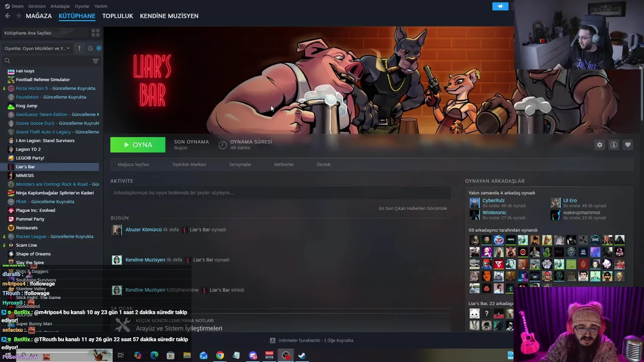Select Frog Jump in library list

click(27, 106)
